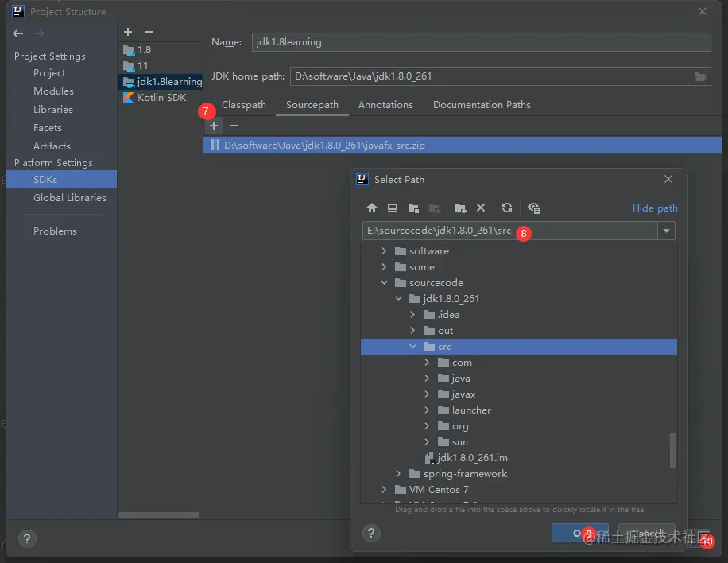Expand the java folder

coord(427,379)
